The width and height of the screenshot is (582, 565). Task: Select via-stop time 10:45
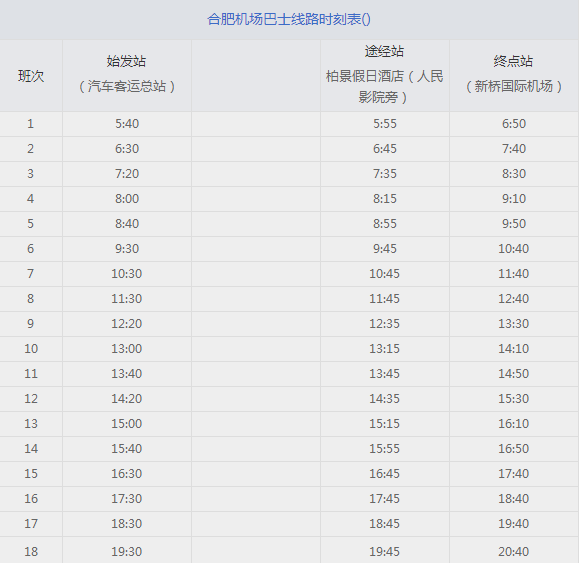[384, 274]
